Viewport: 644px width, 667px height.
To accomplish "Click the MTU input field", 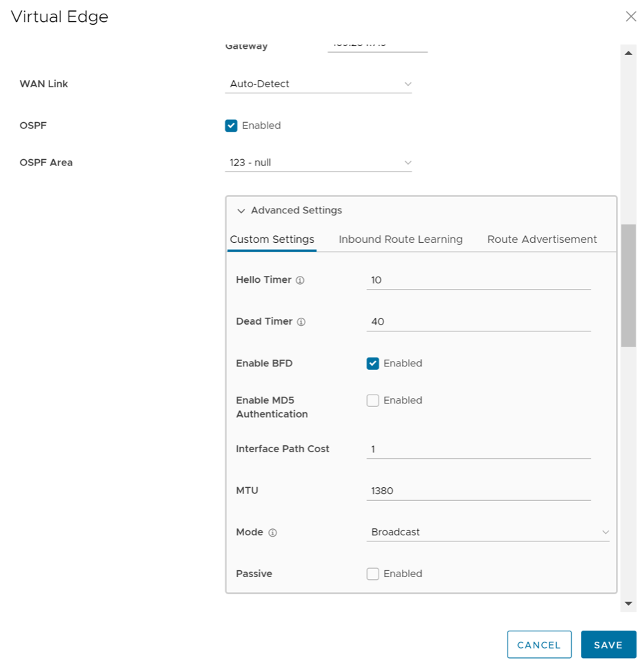I will [x=478, y=491].
